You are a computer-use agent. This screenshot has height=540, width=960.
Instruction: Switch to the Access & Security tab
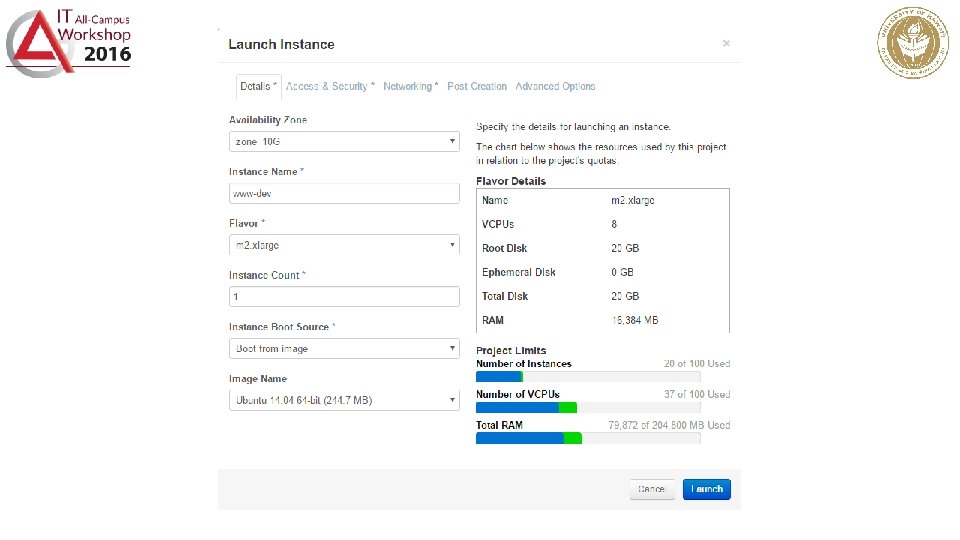tap(330, 86)
